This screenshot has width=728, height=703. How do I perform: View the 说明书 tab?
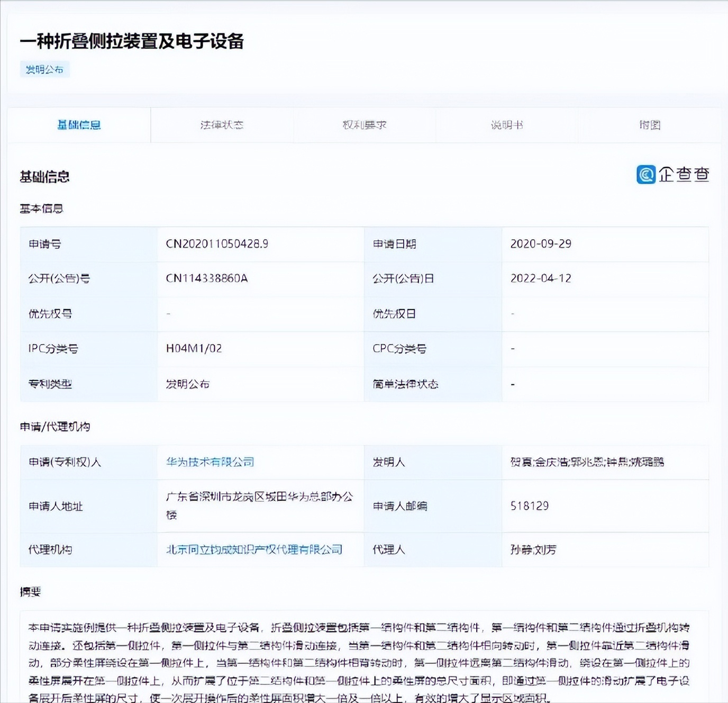(x=507, y=125)
